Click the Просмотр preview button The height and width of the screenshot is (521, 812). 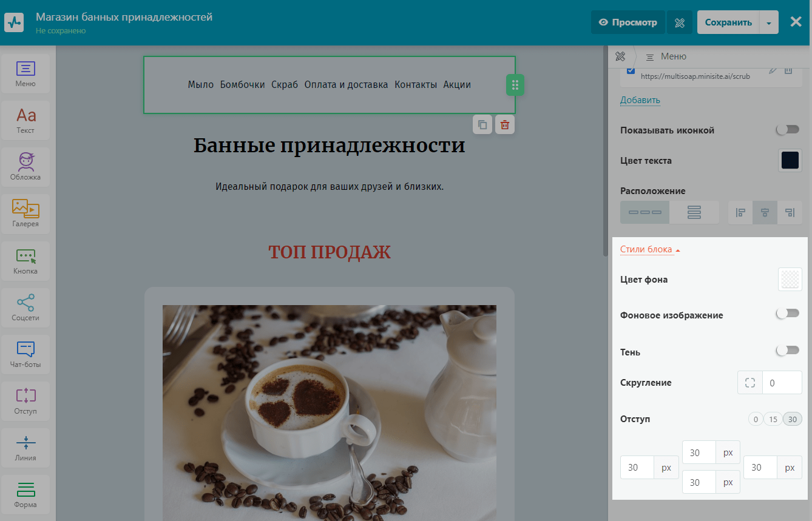628,22
